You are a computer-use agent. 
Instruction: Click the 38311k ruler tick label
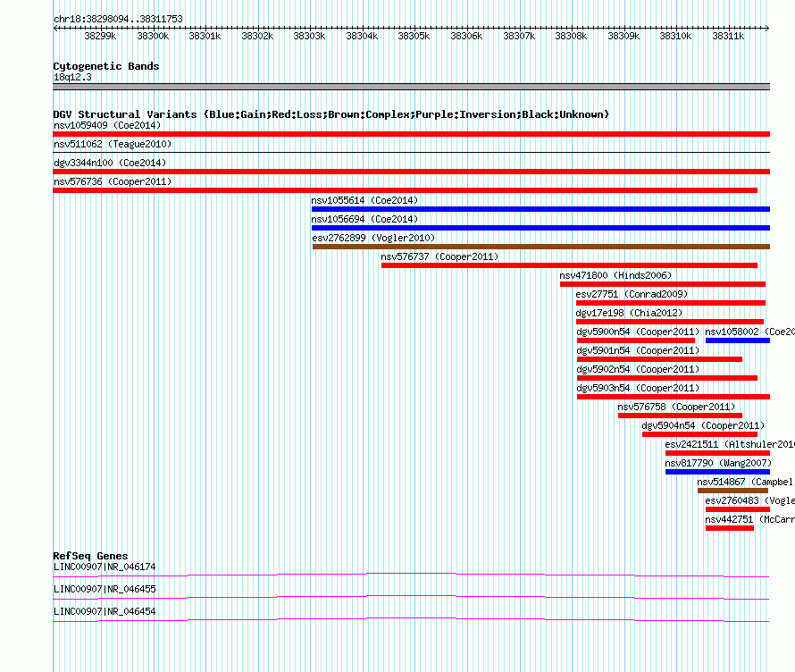[x=728, y=36]
